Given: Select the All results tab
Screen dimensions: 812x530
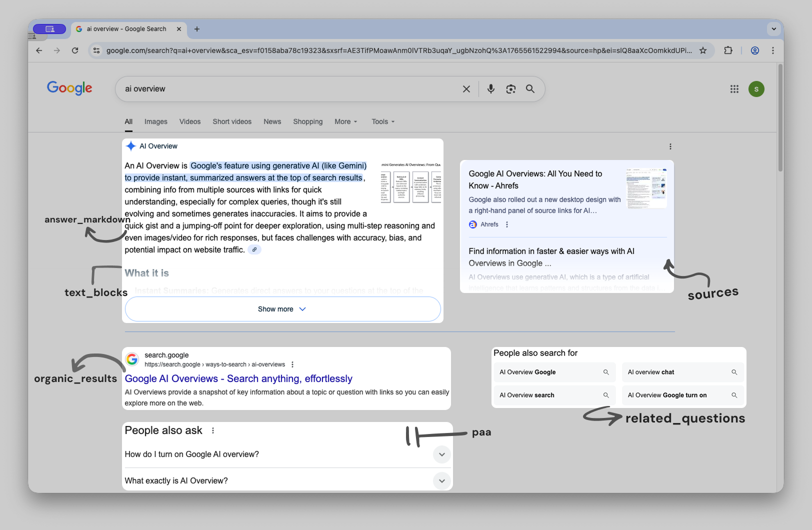Looking at the screenshot, I should tap(128, 121).
